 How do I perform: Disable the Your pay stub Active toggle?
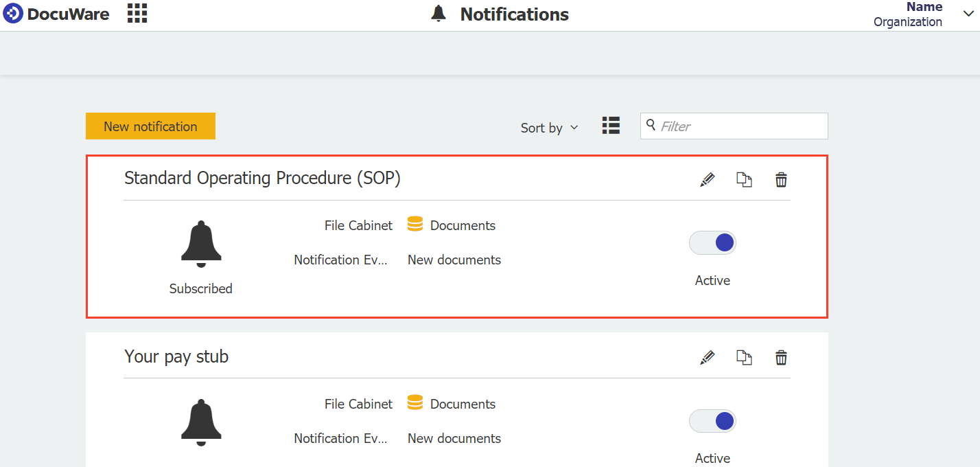(x=712, y=421)
